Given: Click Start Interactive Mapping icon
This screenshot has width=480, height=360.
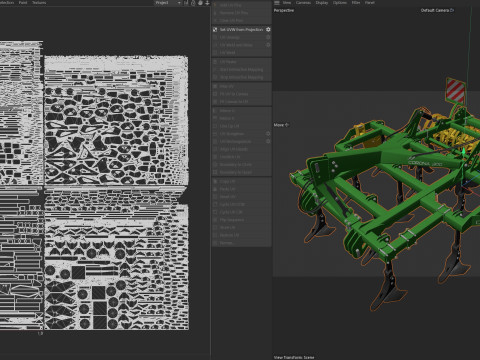Looking at the screenshot, I should (x=215, y=70).
